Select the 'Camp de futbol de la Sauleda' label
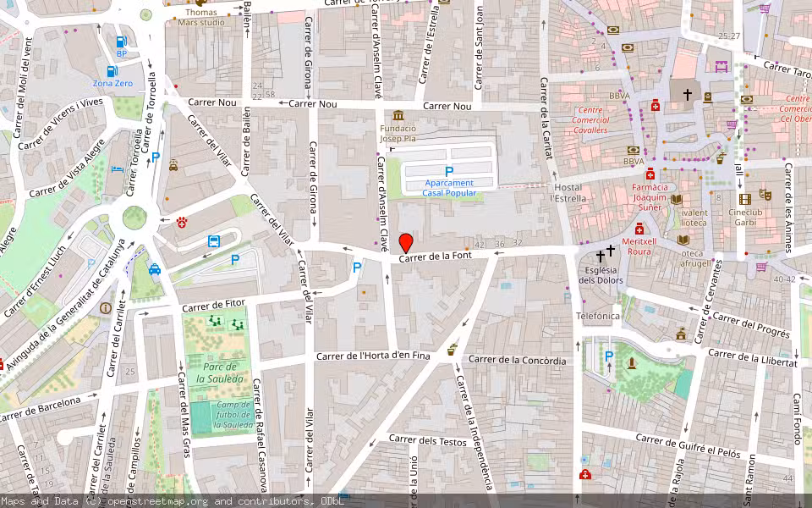 coord(233,415)
